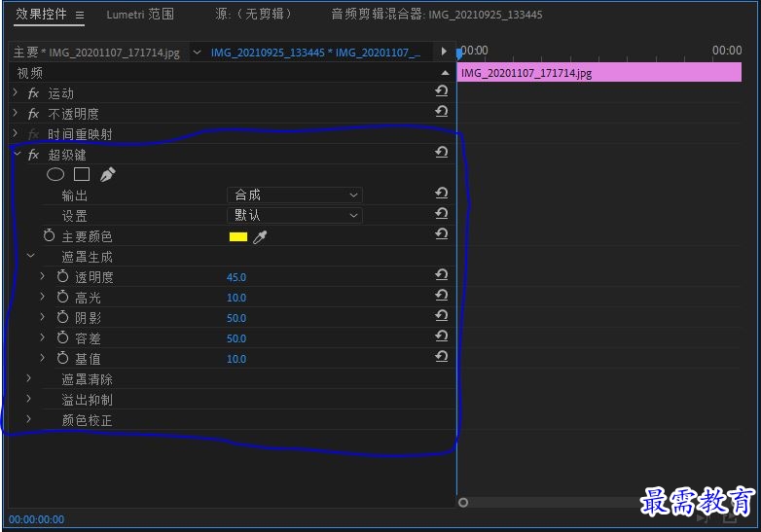Switch to the Lumetri 范围 tab
761x532 pixels.
click(140, 15)
